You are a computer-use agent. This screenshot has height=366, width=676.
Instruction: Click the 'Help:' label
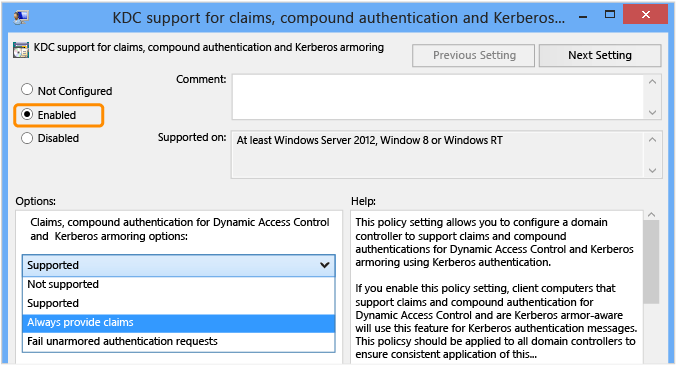coord(363,201)
